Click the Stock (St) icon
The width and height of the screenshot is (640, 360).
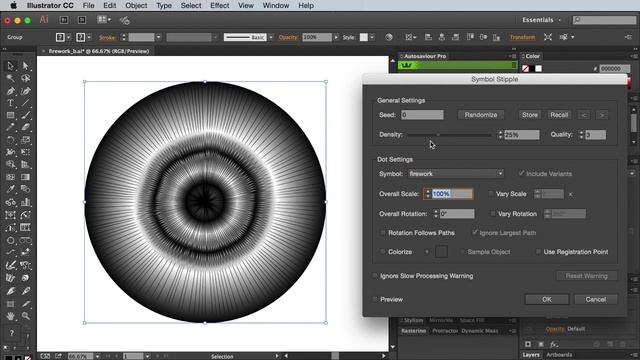pyautogui.click(x=82, y=20)
